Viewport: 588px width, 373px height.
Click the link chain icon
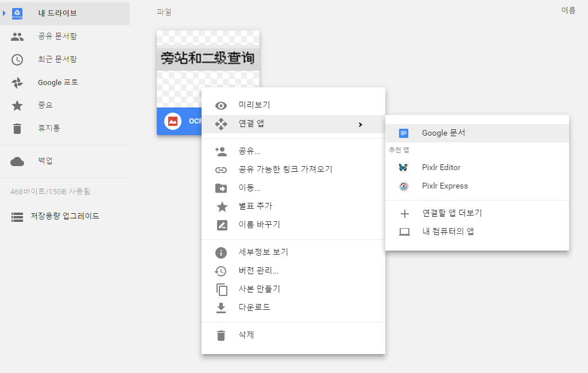(x=221, y=170)
